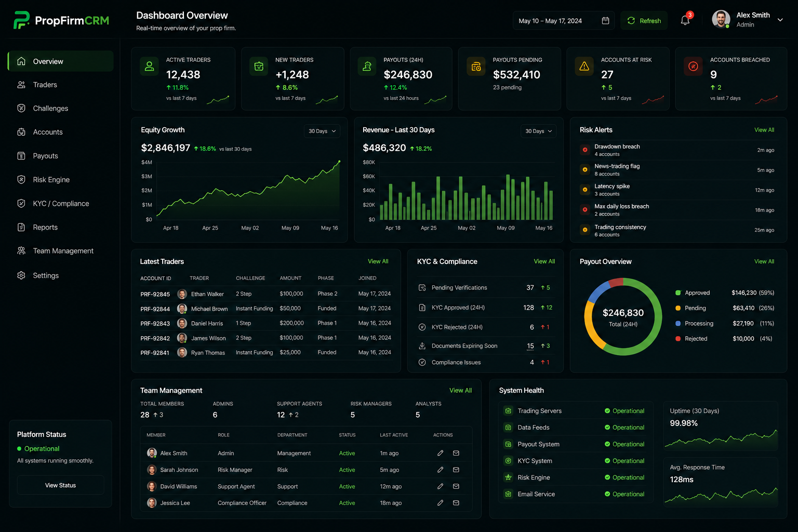Email Sarah Johnson via envelope icon
Image resolution: width=798 pixels, height=532 pixels.
point(456,470)
